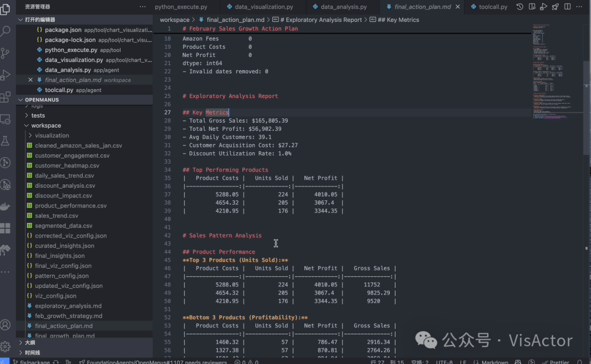Open the Testing flask view

[x=6, y=141]
